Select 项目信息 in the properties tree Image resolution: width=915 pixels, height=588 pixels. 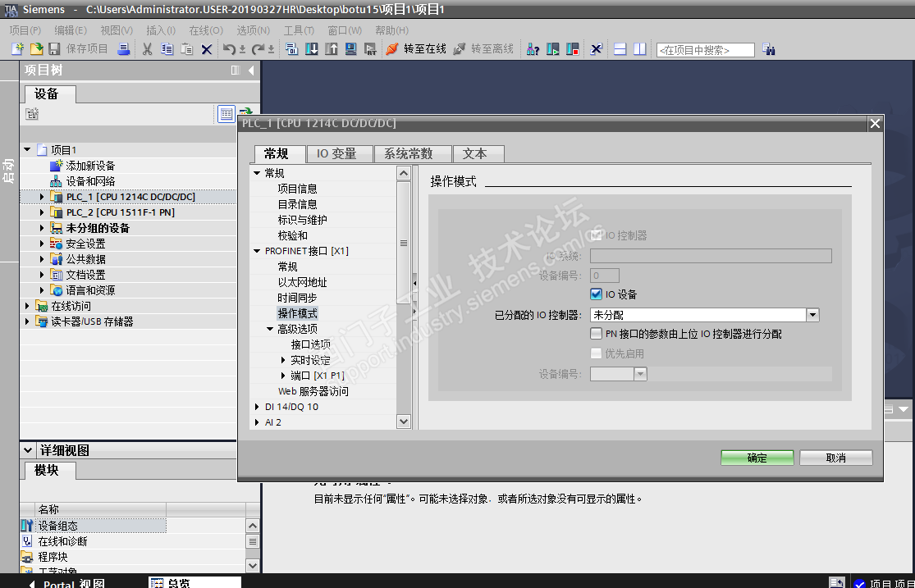click(x=297, y=189)
